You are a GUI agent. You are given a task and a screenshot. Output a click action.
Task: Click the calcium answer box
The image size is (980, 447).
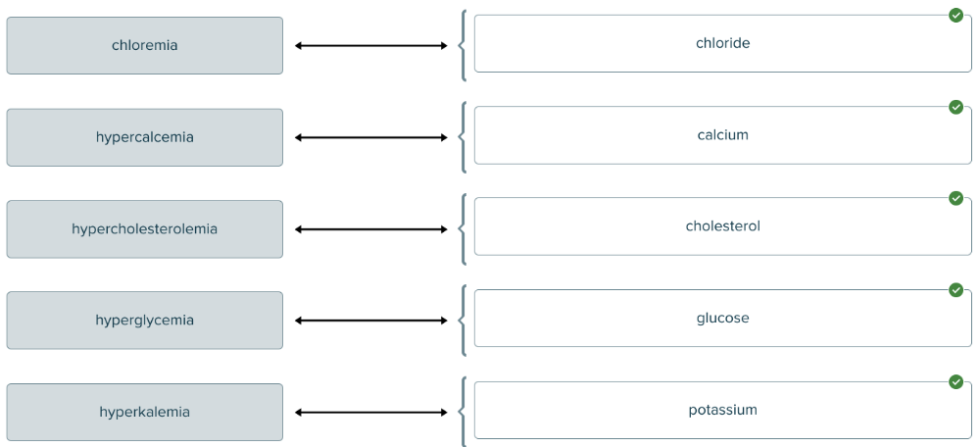722,135
